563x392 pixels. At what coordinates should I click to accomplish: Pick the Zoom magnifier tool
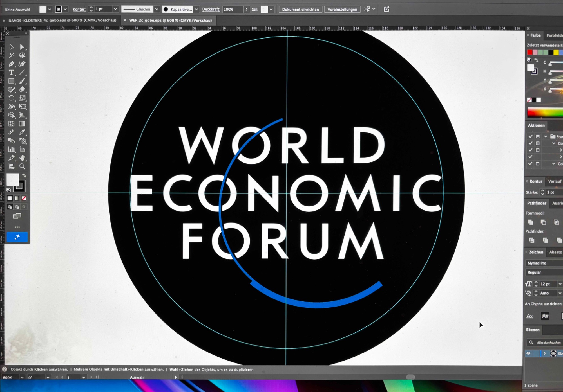pos(22,166)
